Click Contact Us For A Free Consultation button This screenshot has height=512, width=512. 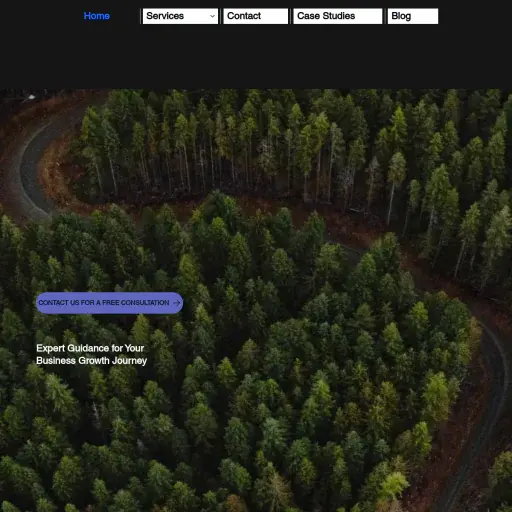(109, 303)
